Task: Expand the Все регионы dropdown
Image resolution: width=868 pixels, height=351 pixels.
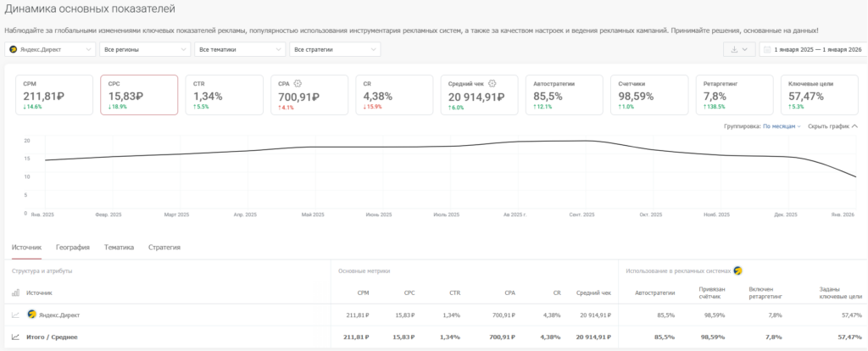Action: 145,50
